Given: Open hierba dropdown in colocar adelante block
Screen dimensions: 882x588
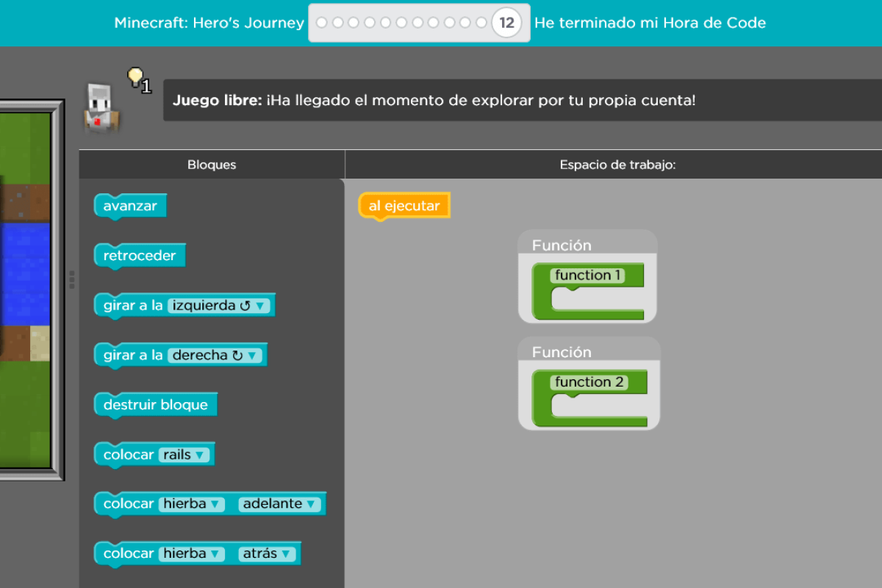Looking at the screenshot, I should point(191,504).
